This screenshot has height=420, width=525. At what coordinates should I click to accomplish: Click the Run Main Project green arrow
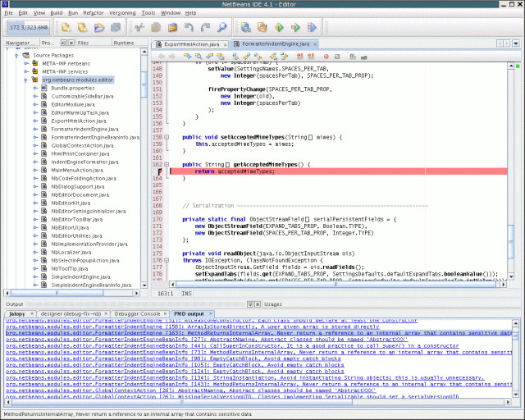pyautogui.click(x=279, y=27)
